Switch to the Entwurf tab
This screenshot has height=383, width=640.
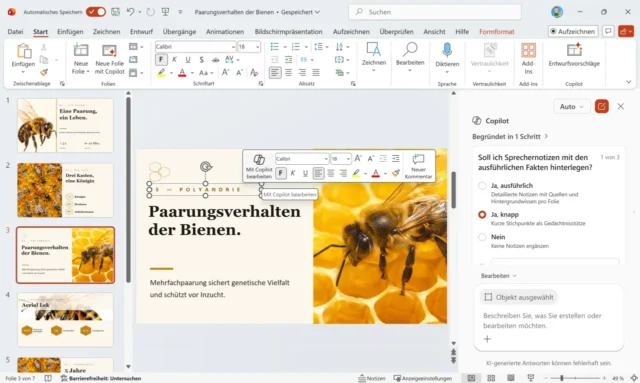click(x=141, y=31)
